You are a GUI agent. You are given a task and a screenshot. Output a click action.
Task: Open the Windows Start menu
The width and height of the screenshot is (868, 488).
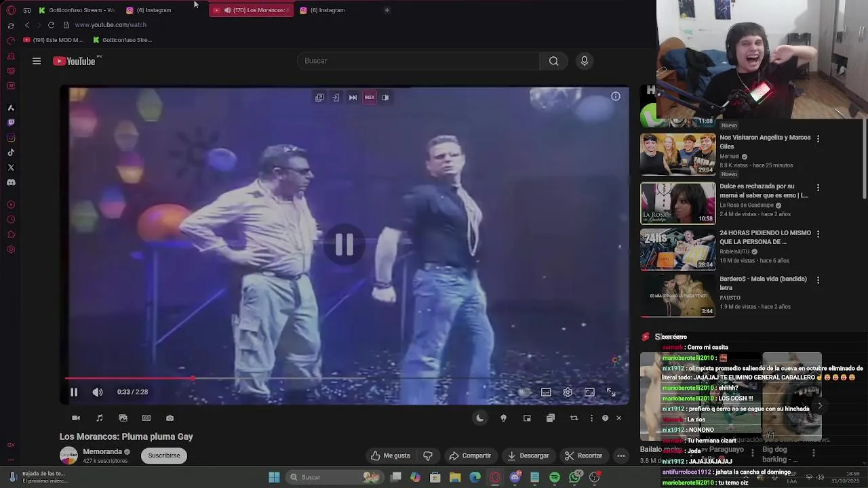274,477
